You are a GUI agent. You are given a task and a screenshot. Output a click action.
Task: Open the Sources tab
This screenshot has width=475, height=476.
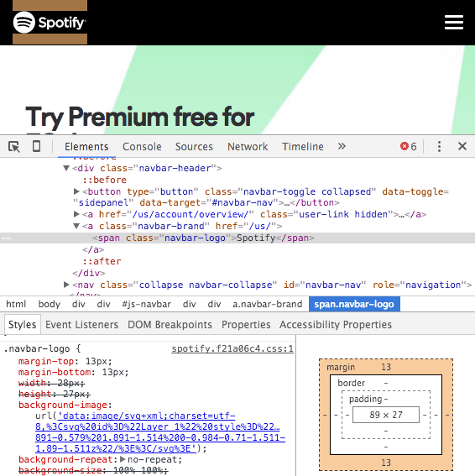coord(194,147)
